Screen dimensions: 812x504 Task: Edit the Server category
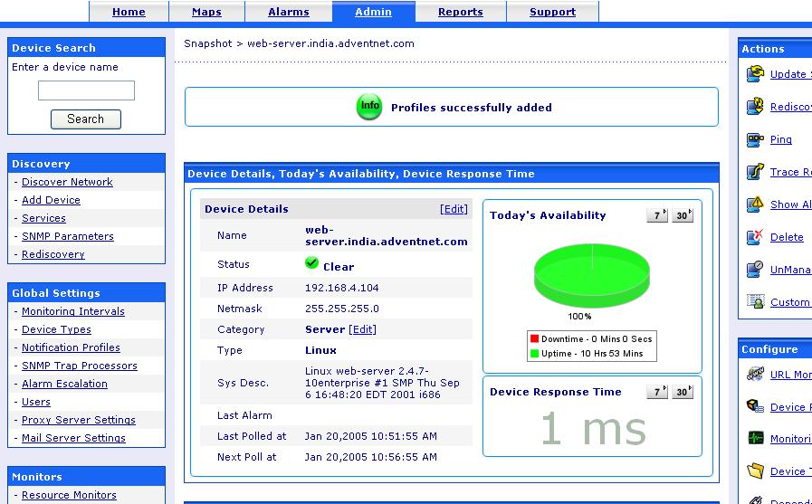(x=362, y=329)
